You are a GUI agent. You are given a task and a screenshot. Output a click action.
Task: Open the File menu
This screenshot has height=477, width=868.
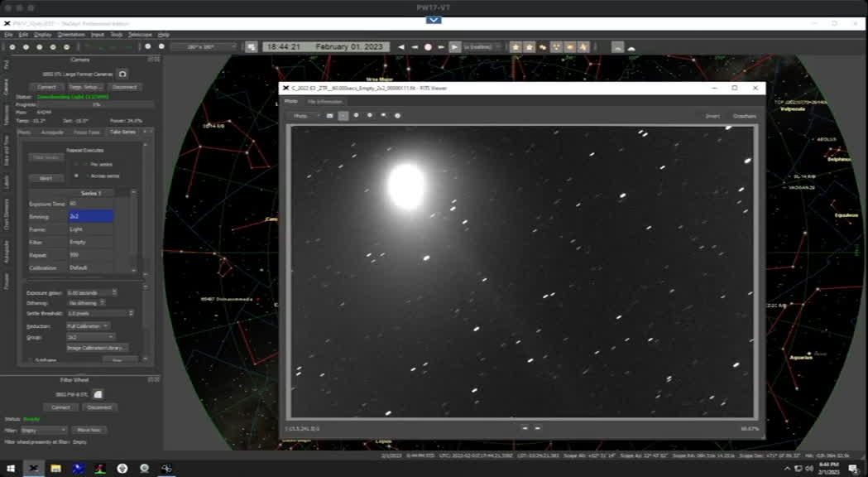(x=8, y=34)
